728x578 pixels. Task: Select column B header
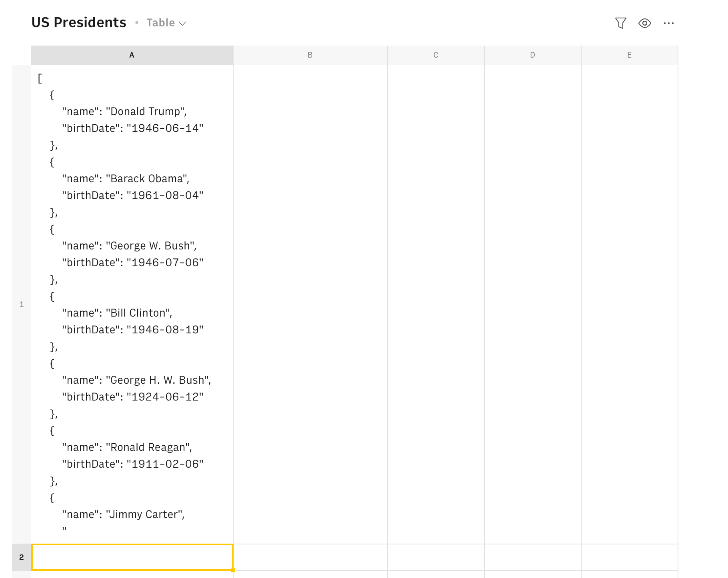(x=310, y=55)
